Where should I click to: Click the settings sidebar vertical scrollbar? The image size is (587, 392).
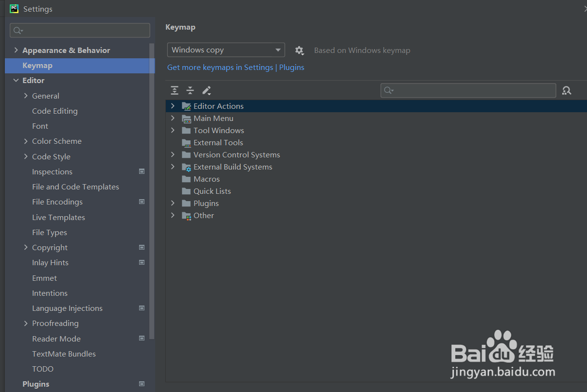point(152,191)
